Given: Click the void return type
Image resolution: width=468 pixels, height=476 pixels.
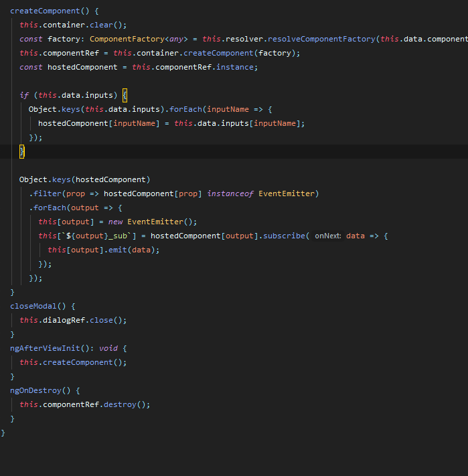Looking at the screenshot, I should 108,349.
